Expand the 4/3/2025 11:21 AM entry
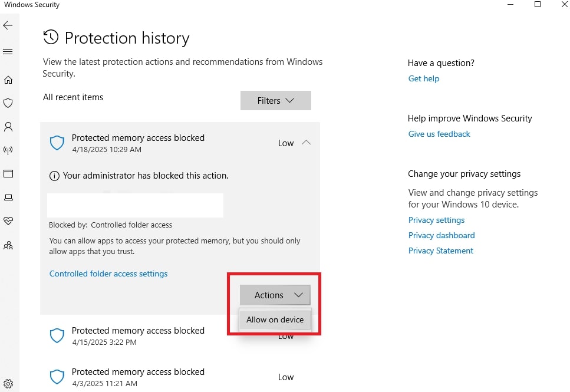 pyautogui.click(x=180, y=377)
